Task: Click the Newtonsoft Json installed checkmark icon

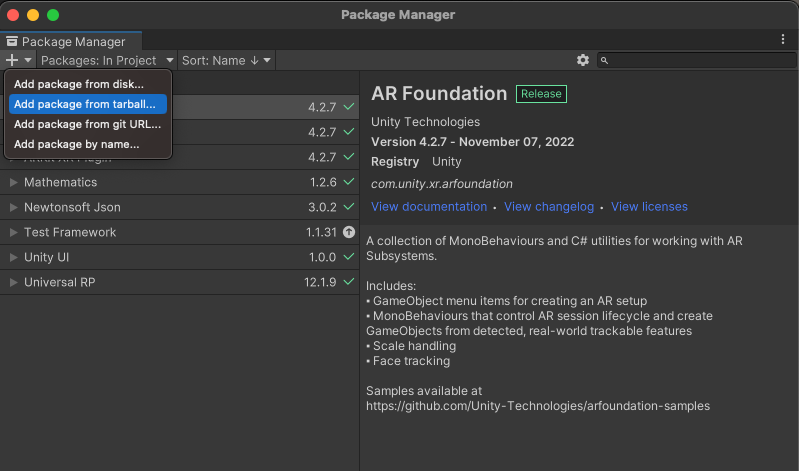Action: 349,207
